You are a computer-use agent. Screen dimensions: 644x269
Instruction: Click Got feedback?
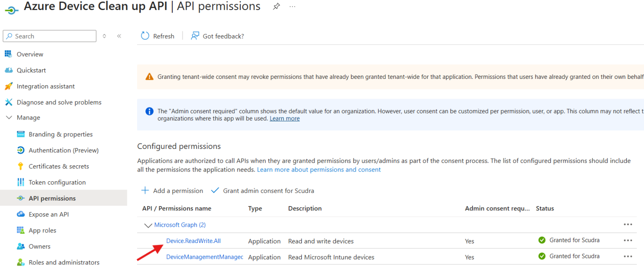tap(218, 36)
